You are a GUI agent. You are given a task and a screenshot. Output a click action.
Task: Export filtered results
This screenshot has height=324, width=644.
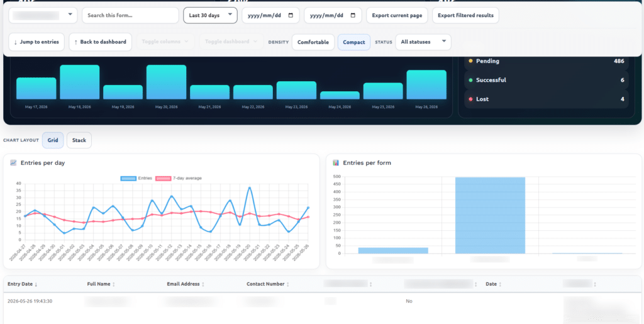click(x=465, y=15)
